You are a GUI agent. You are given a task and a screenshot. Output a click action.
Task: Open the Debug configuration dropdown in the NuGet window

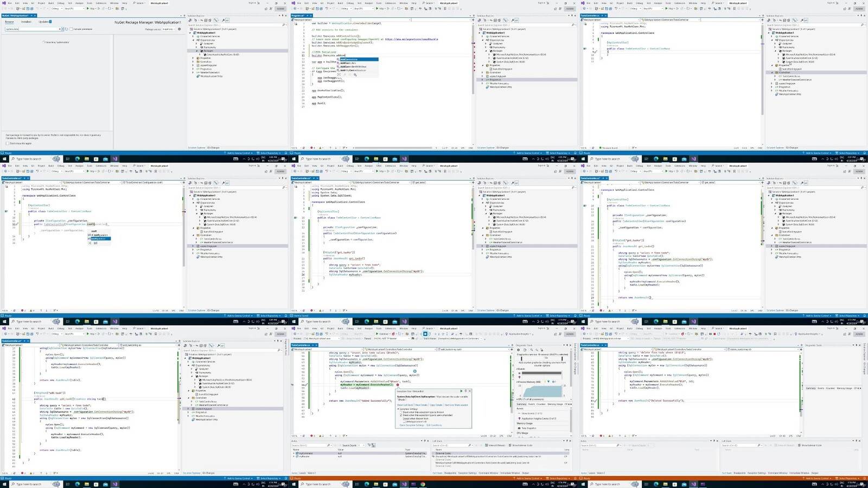coord(56,9)
